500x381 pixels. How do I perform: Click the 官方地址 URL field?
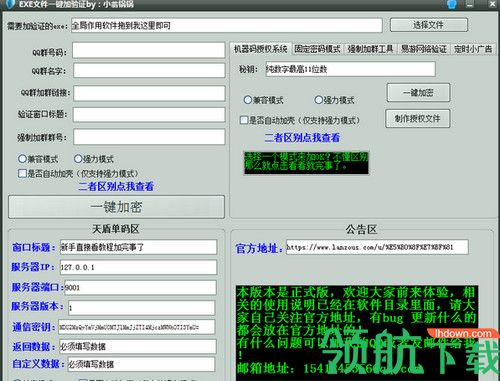click(x=377, y=247)
